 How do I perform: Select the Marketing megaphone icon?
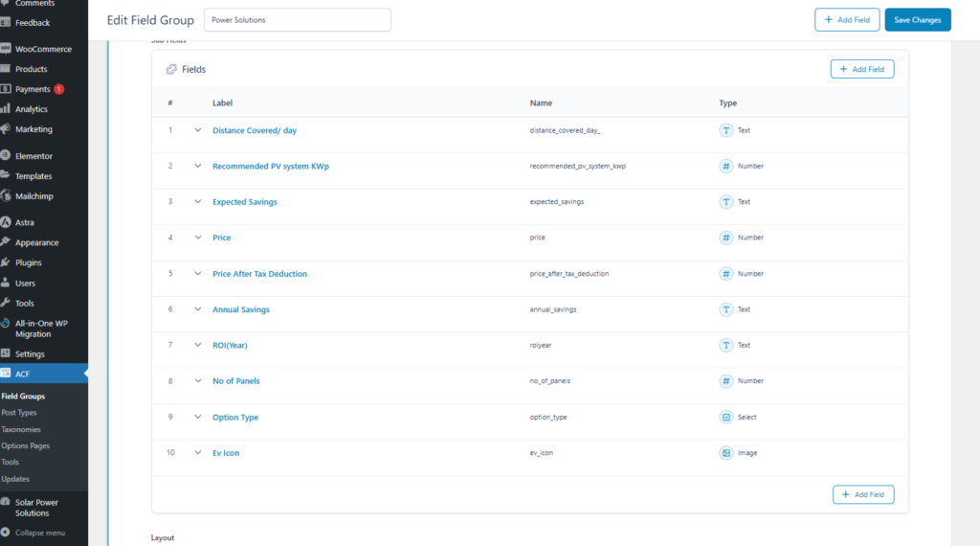point(6,129)
